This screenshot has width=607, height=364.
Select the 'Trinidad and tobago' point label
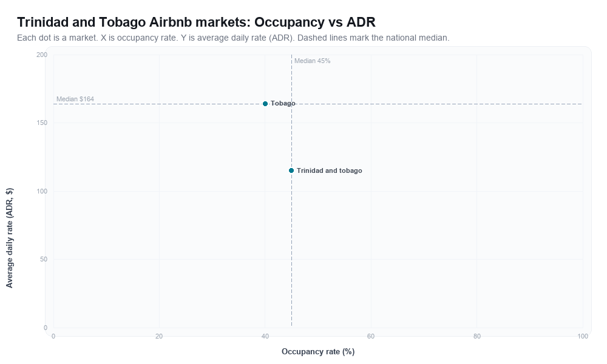click(330, 170)
